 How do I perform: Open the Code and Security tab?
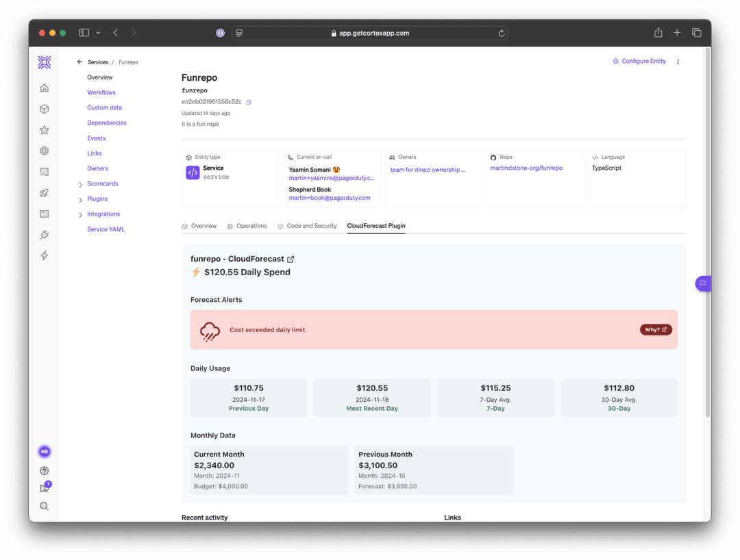tap(308, 225)
